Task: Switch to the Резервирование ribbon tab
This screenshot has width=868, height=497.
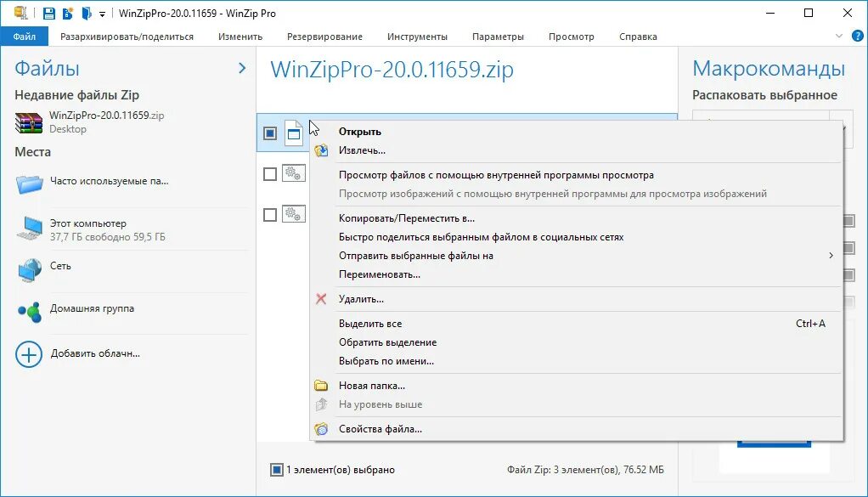Action: pyautogui.click(x=325, y=37)
